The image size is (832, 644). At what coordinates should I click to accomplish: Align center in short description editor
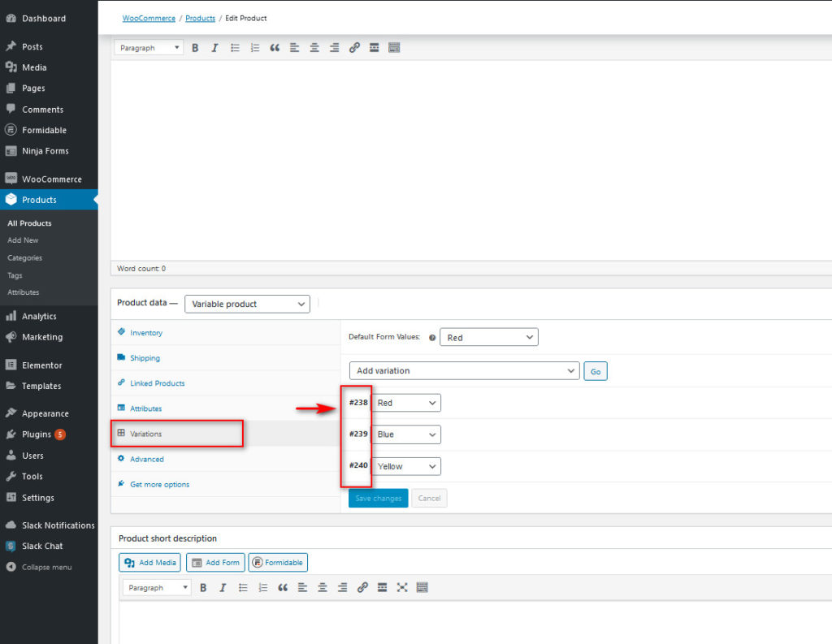322,588
